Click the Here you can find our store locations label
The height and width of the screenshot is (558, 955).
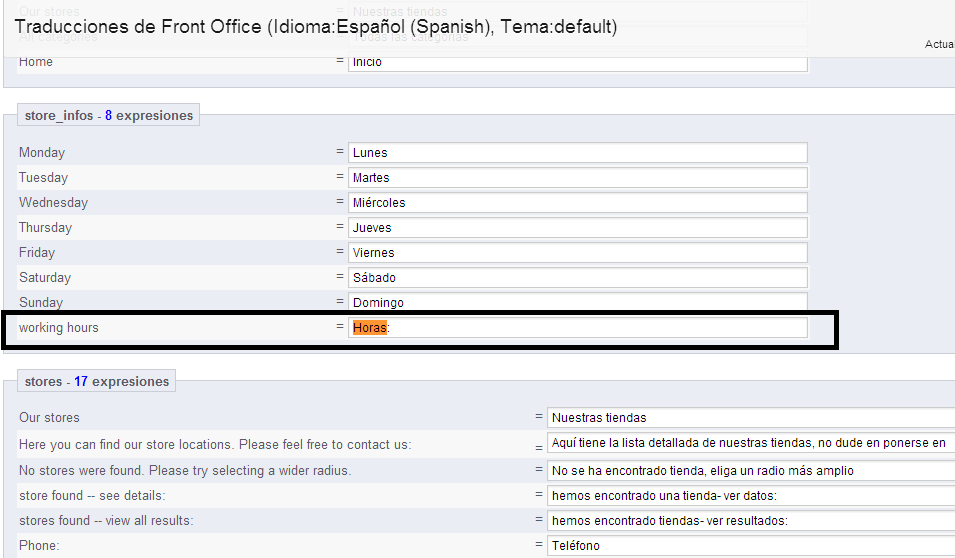pos(215,444)
